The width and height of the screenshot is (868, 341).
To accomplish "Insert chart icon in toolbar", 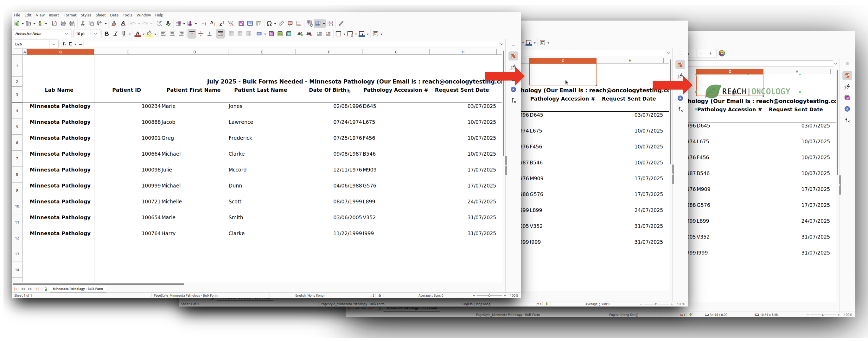I will (x=250, y=23).
